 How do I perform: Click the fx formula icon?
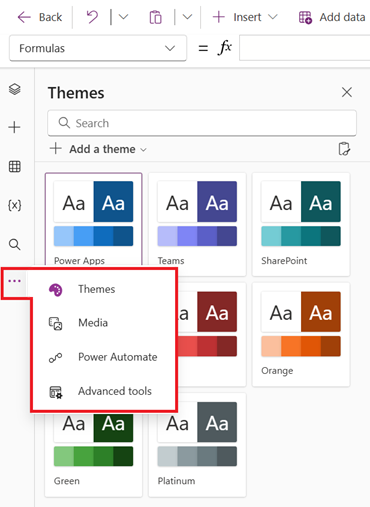point(224,47)
